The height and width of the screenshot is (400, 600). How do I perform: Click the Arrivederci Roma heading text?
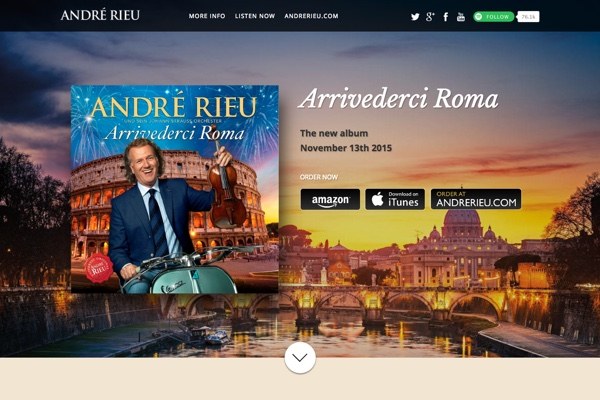pyautogui.click(x=399, y=98)
